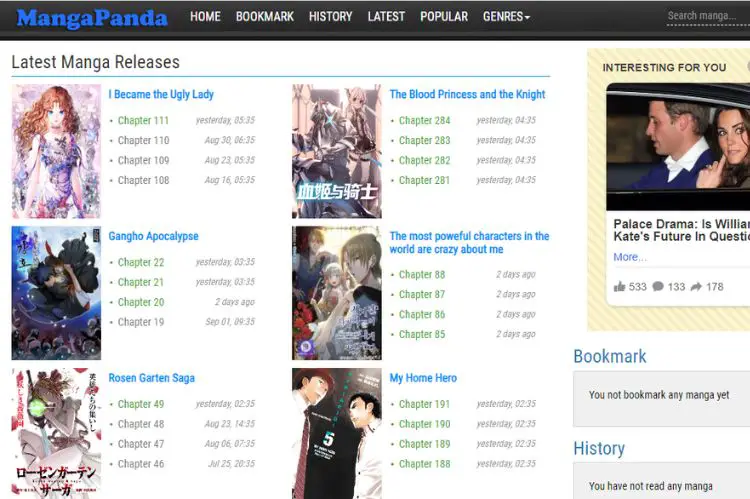
Task: Click the share arrow icon showing 178
Action: (696, 287)
